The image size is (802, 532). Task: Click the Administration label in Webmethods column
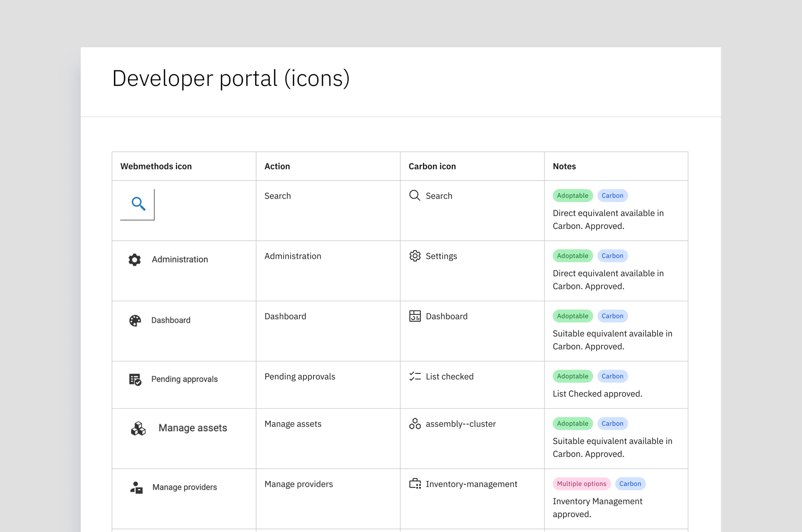[180, 259]
